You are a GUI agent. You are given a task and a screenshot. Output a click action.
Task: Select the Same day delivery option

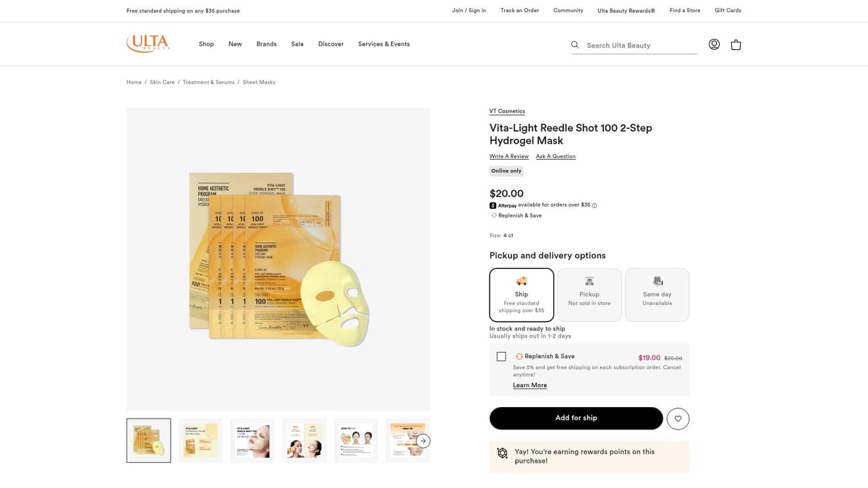[x=657, y=294]
